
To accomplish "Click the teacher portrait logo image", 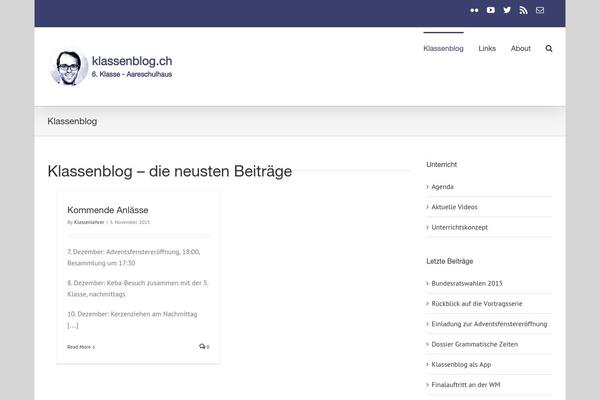I will [69, 67].
